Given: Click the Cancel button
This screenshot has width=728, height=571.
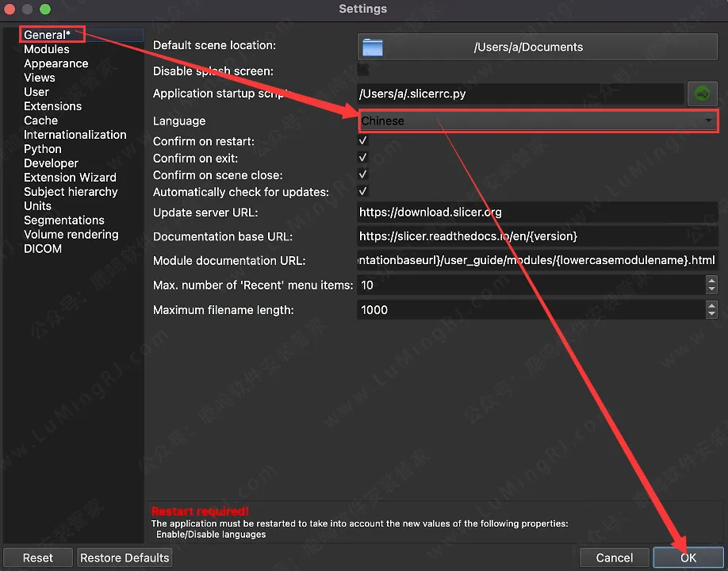Looking at the screenshot, I should pyautogui.click(x=615, y=558).
